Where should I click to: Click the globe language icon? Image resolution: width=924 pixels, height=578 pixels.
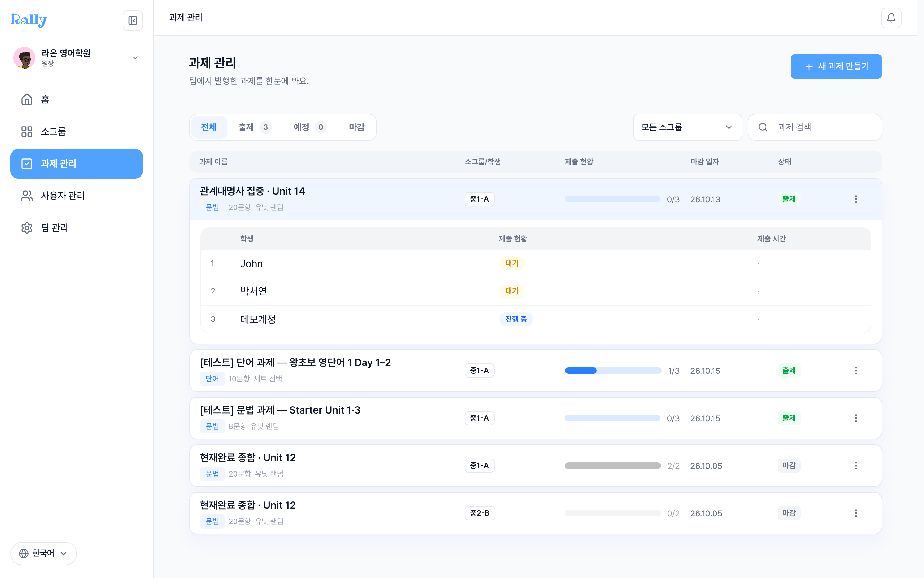pos(24,553)
